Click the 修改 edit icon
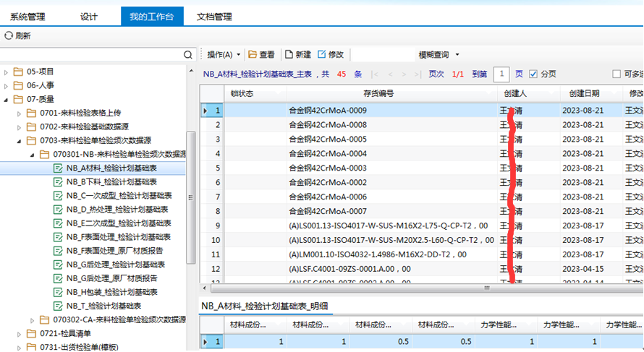 pyautogui.click(x=321, y=55)
